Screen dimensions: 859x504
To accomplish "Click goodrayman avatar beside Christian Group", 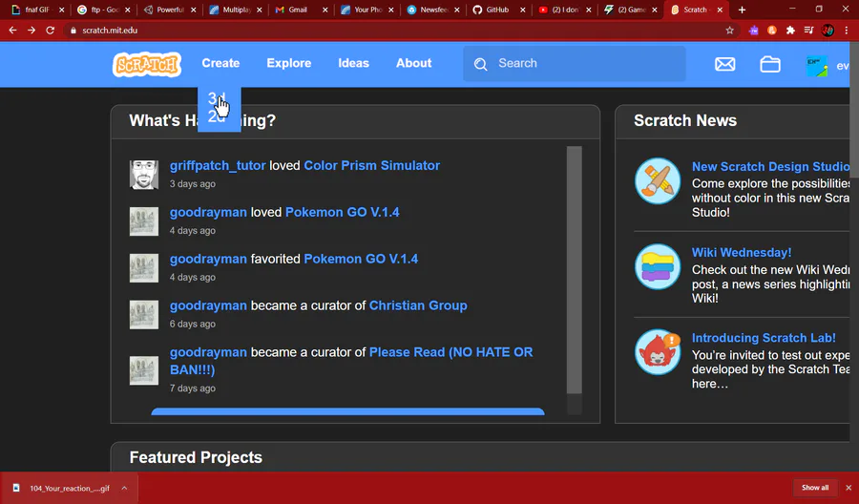I will (144, 314).
